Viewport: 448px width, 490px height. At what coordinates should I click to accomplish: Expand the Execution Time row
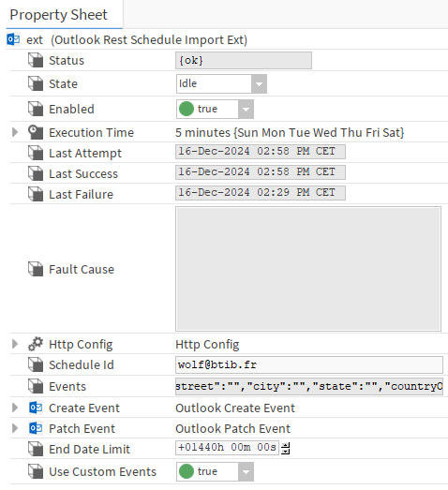(15, 132)
